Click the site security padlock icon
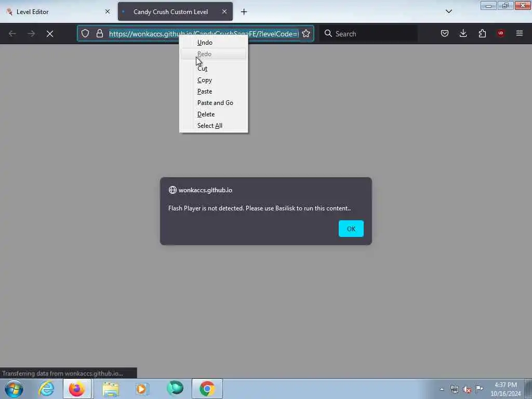 pos(99,33)
